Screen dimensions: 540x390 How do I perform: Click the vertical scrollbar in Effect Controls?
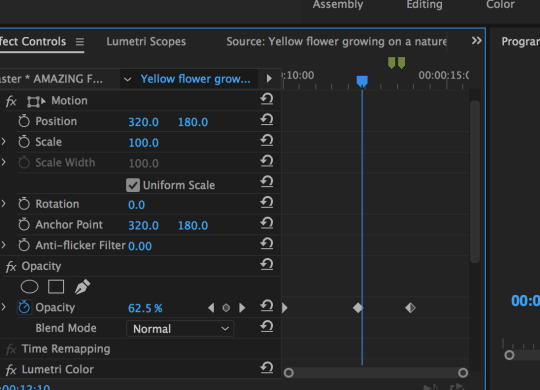pos(475,182)
